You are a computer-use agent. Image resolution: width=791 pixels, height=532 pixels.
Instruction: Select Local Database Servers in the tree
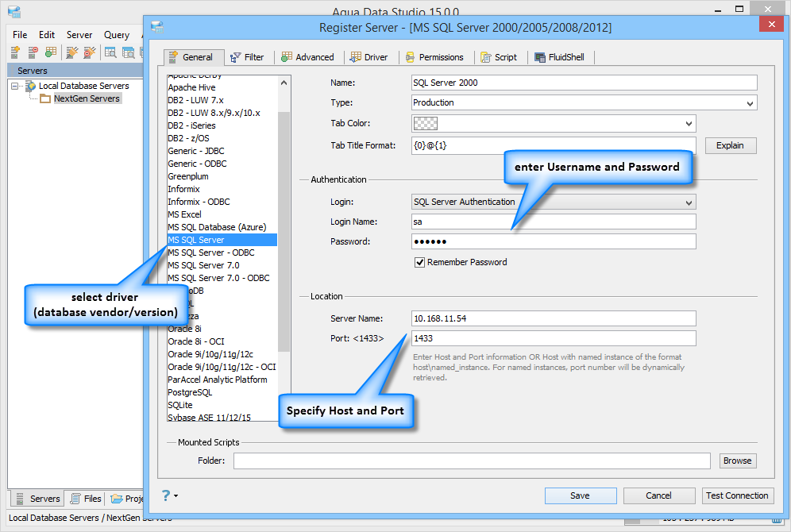pyautogui.click(x=83, y=87)
